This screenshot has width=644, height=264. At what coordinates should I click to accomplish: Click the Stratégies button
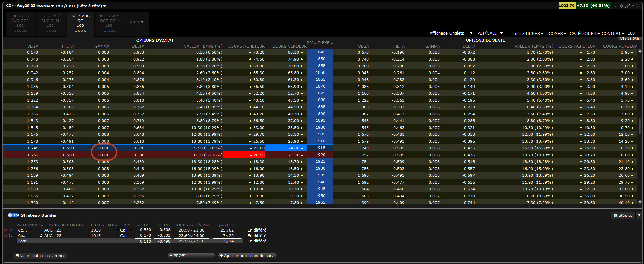(623, 215)
